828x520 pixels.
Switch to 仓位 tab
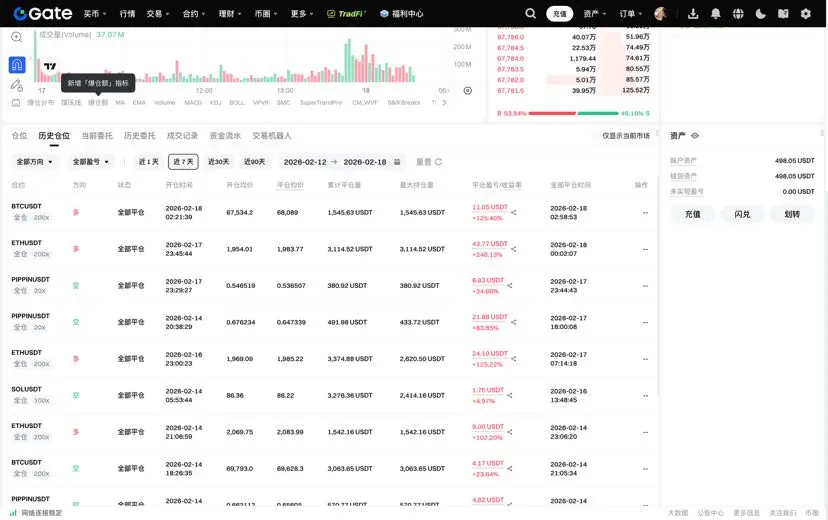[19, 136]
